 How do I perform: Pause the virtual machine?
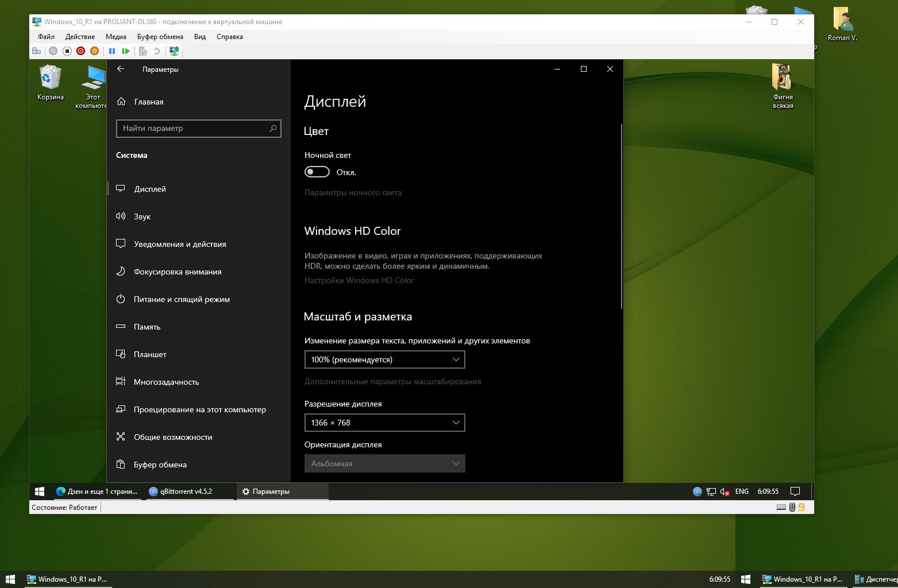coord(112,51)
